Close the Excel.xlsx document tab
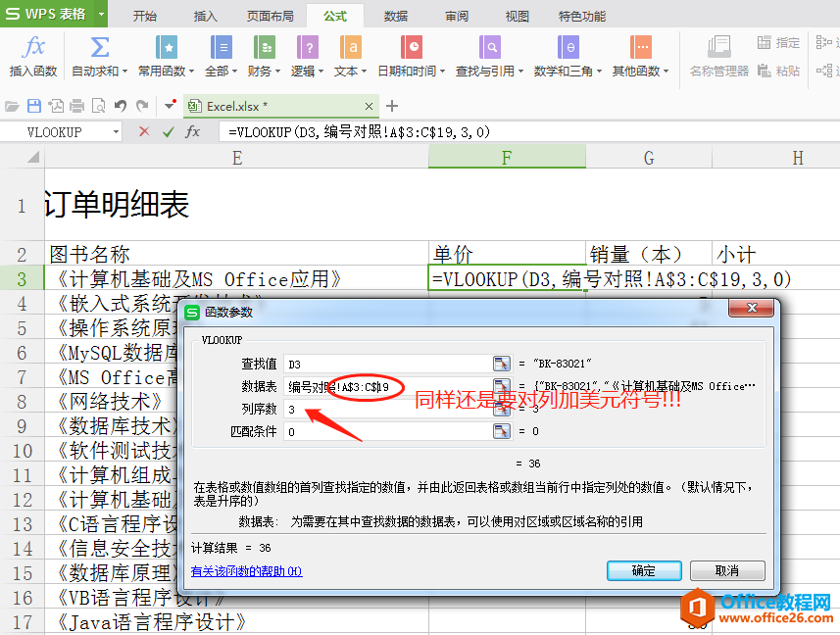 (x=370, y=107)
